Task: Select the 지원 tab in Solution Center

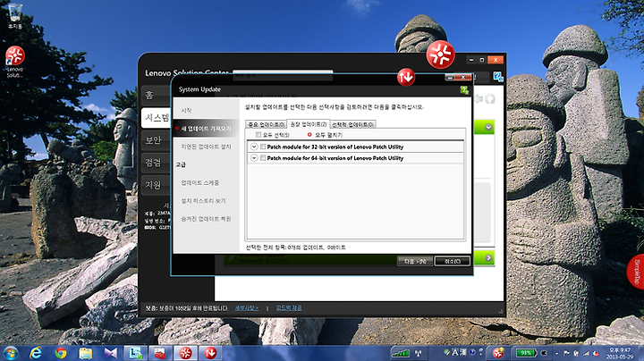Action: click(x=156, y=186)
